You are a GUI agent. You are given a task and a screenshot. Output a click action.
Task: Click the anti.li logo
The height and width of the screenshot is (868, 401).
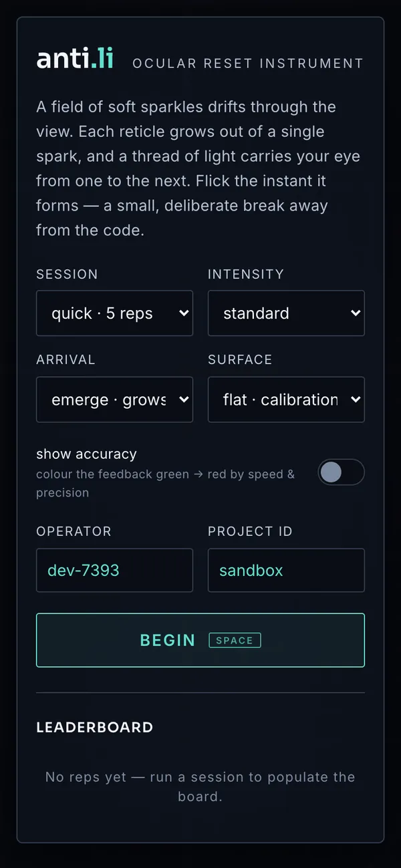[75, 59]
